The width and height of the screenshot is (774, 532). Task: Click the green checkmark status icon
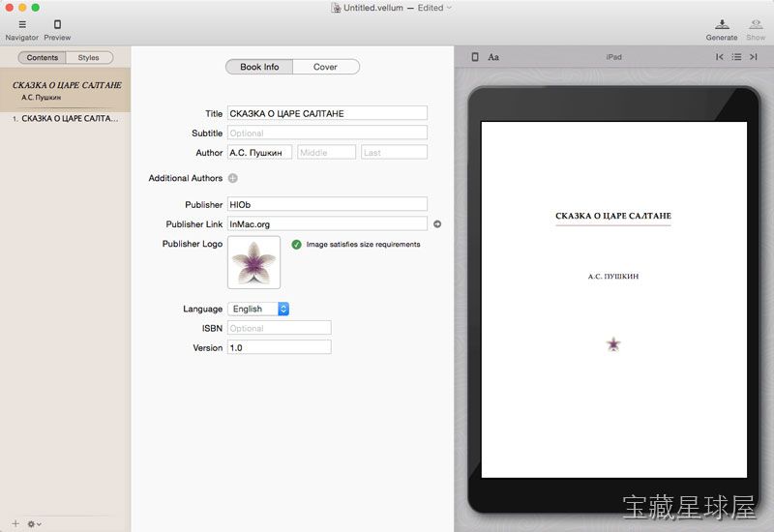[296, 245]
